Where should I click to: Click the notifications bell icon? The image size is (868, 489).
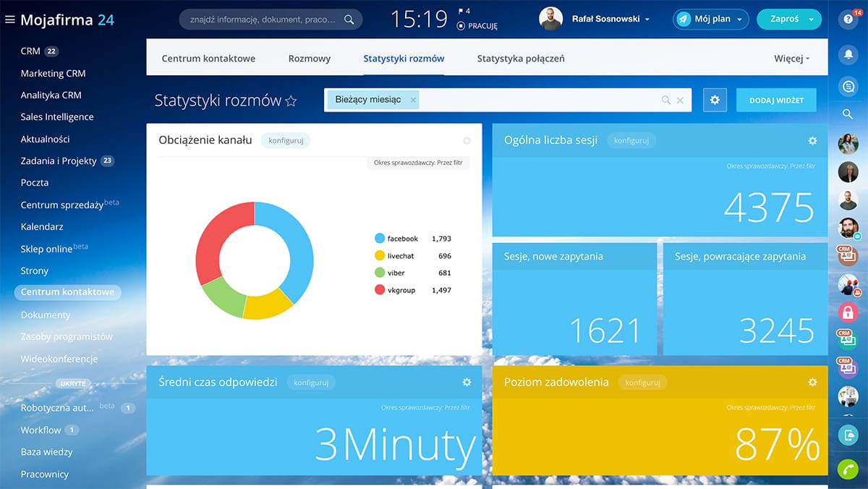(x=848, y=54)
